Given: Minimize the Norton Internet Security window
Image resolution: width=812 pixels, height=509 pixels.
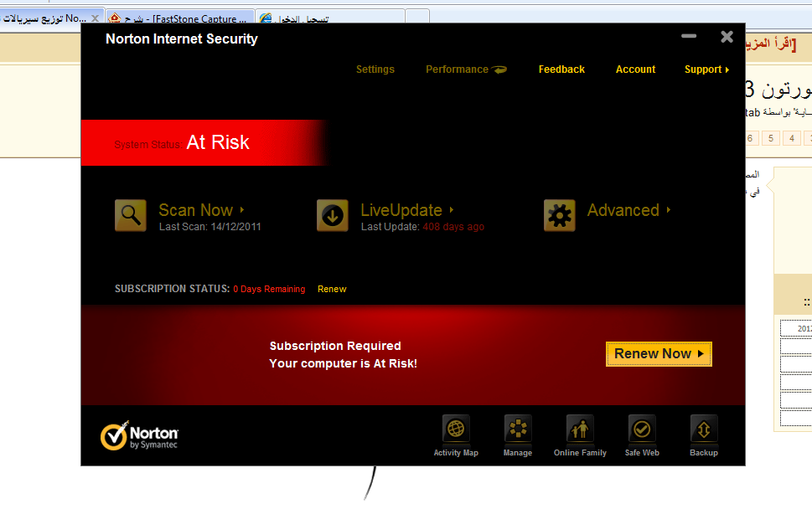Looking at the screenshot, I should click(689, 36).
